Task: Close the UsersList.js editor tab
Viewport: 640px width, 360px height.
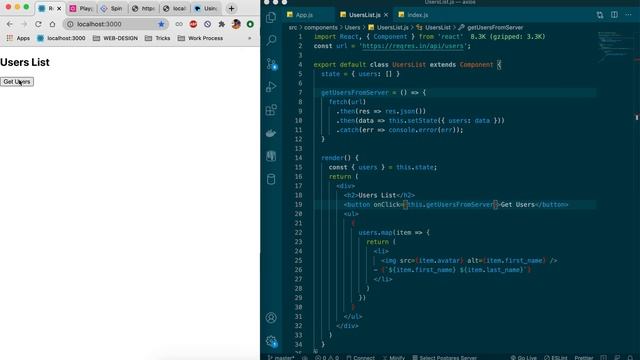Action: click(386, 15)
